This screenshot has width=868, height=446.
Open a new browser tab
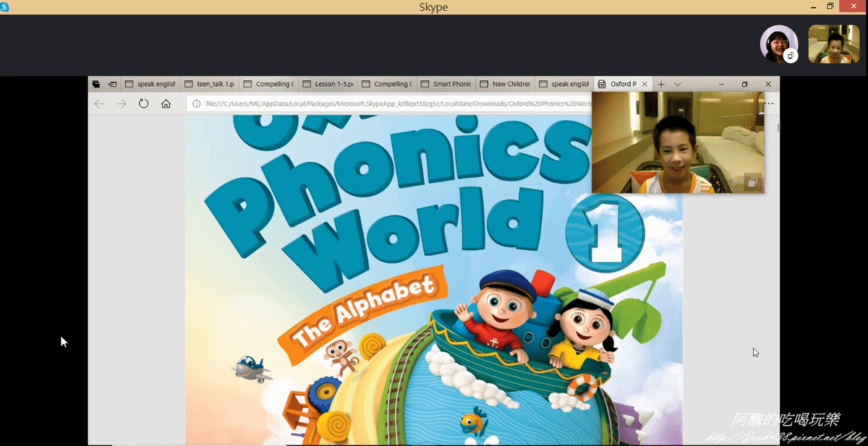point(660,84)
